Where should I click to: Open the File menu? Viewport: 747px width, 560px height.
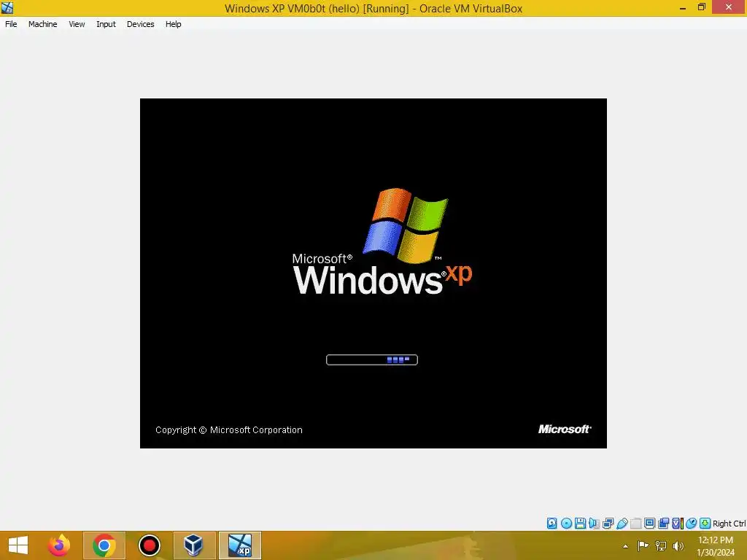pyautogui.click(x=11, y=24)
